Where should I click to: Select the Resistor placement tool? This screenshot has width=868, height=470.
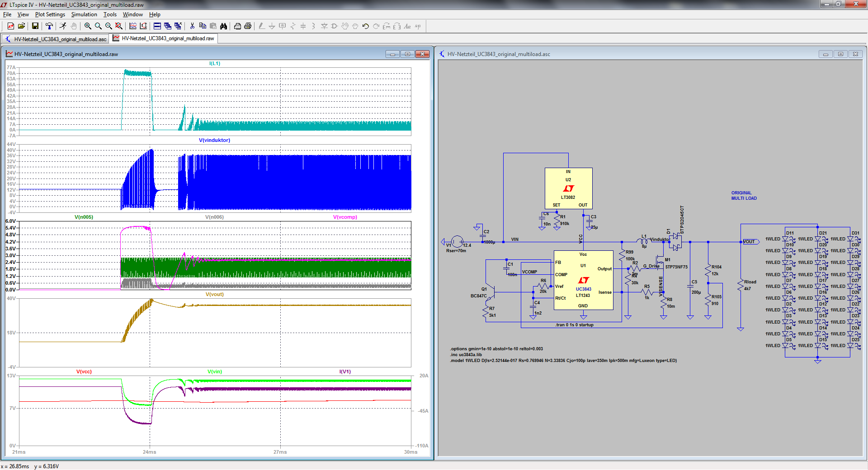tap(293, 26)
